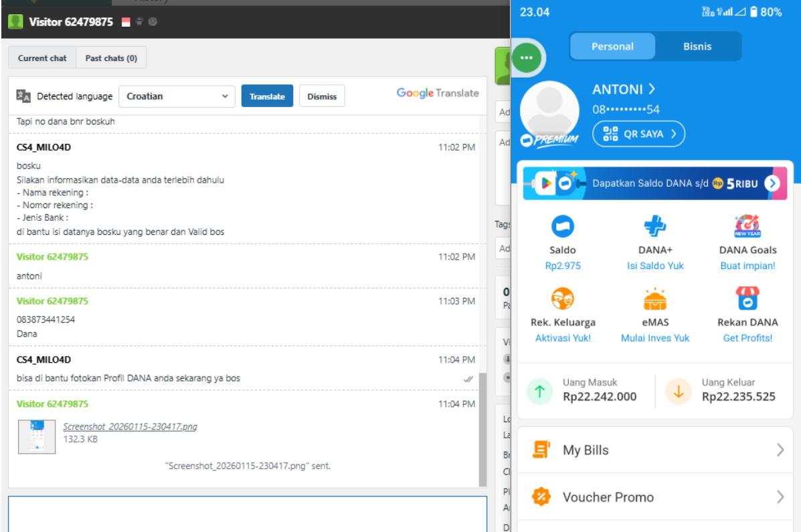Open the Past chats (0) tab
This screenshot has height=532, width=801.
(111, 58)
